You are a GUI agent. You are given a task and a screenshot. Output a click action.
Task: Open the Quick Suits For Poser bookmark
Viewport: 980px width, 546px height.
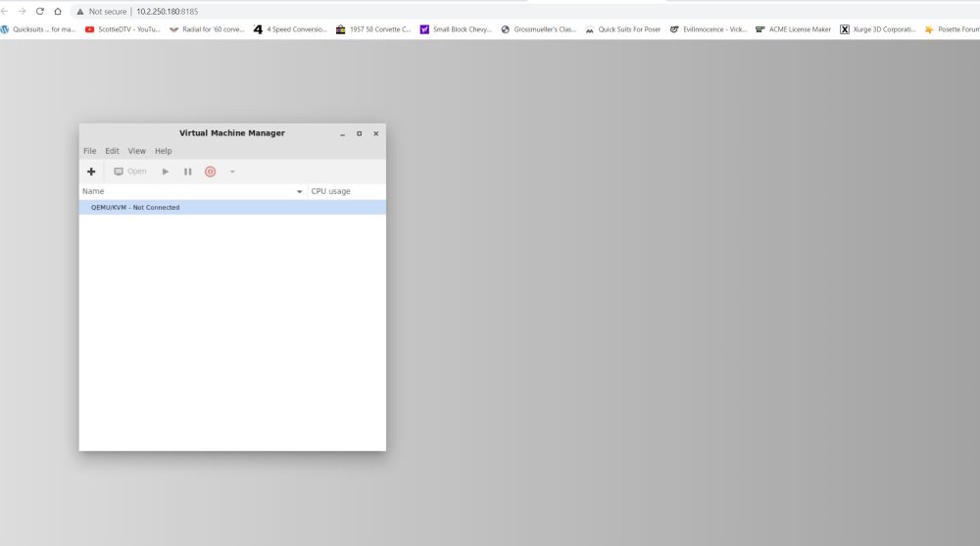point(623,29)
